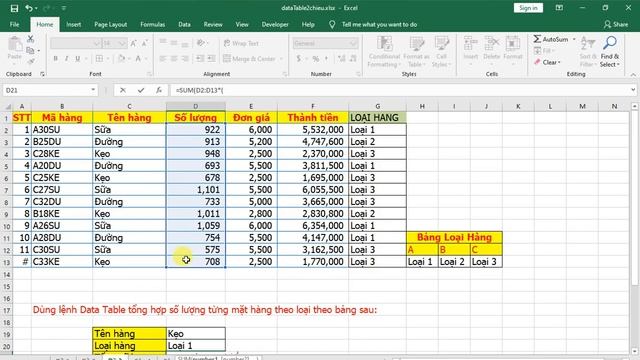Toggle Italic formatting

click(x=67, y=59)
